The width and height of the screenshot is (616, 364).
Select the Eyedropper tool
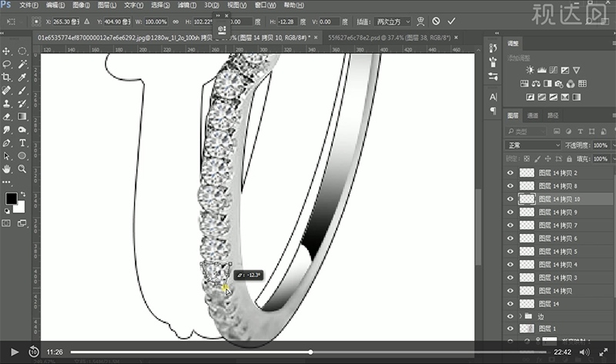(22, 77)
